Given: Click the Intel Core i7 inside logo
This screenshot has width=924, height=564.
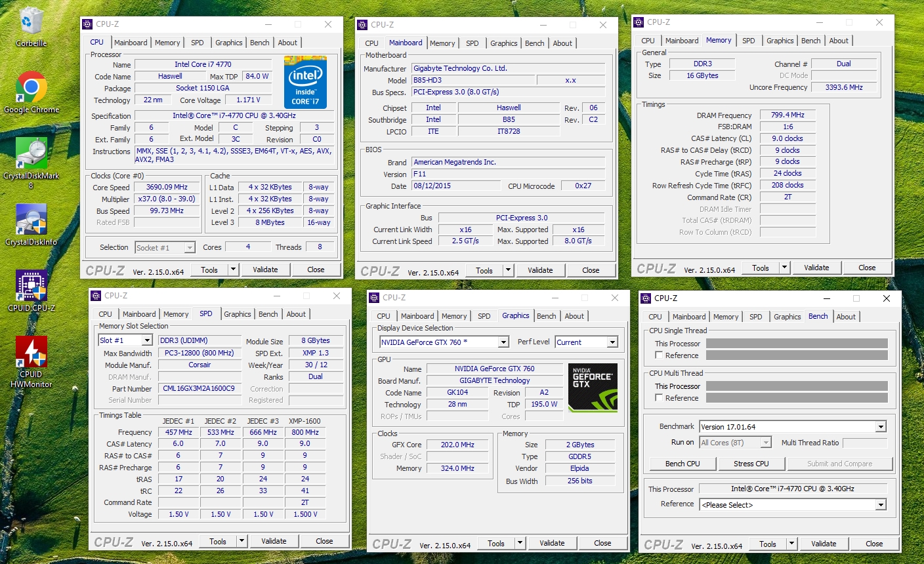Looking at the screenshot, I should click(305, 82).
